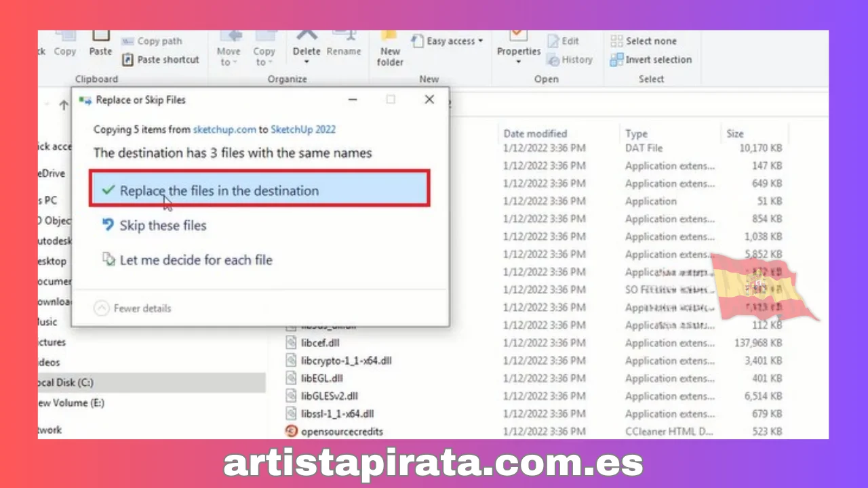
Task: Click the 523 KB size cell
Action: (767, 431)
